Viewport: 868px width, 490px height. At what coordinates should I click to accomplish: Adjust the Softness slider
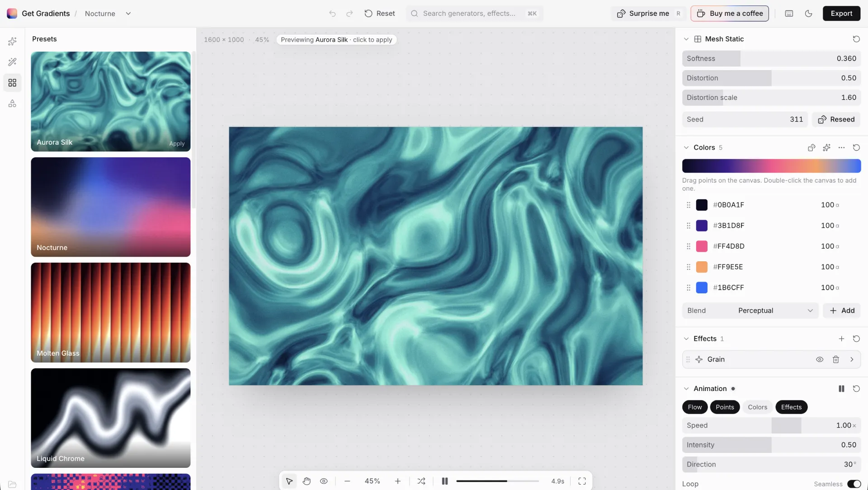771,58
